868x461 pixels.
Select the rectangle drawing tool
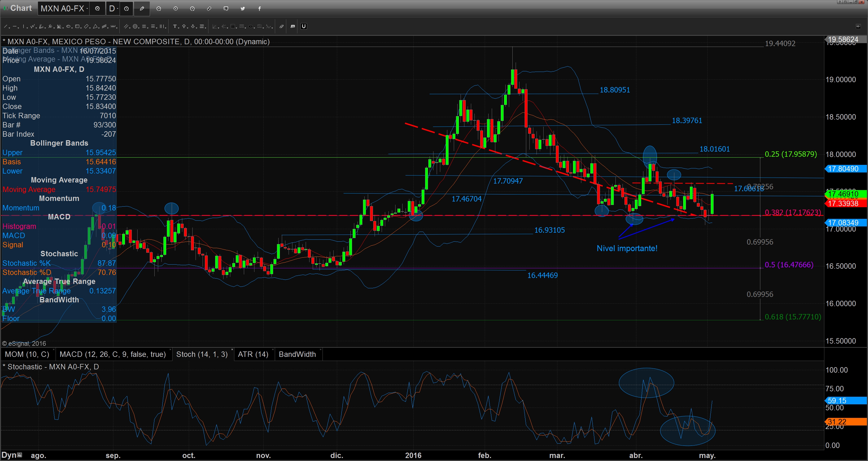click(77, 26)
